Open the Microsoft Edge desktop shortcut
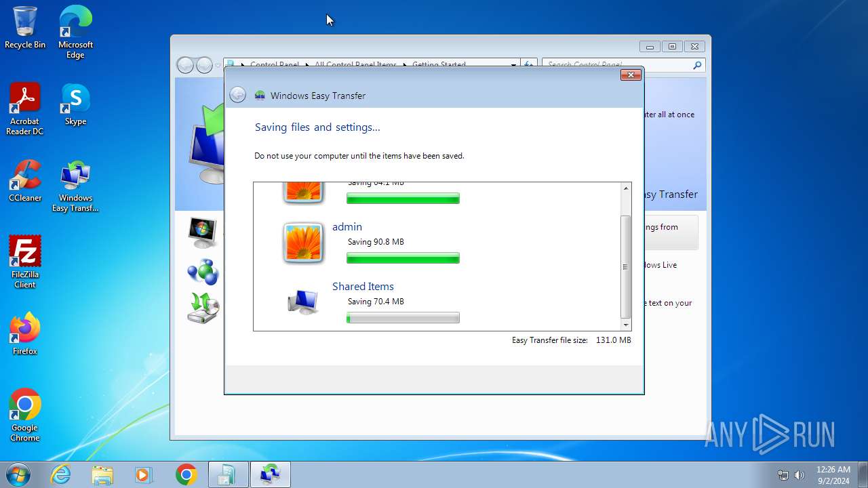This screenshot has height=488, width=868. (x=75, y=32)
